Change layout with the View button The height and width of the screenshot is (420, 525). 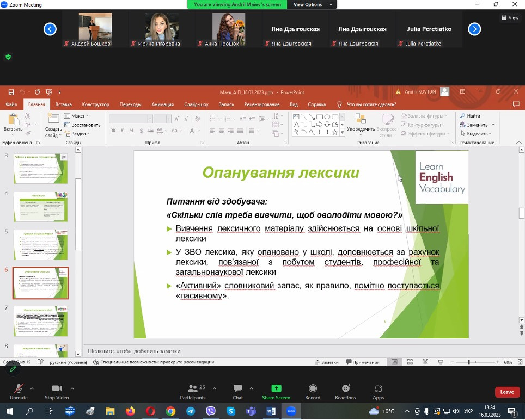[510, 17]
